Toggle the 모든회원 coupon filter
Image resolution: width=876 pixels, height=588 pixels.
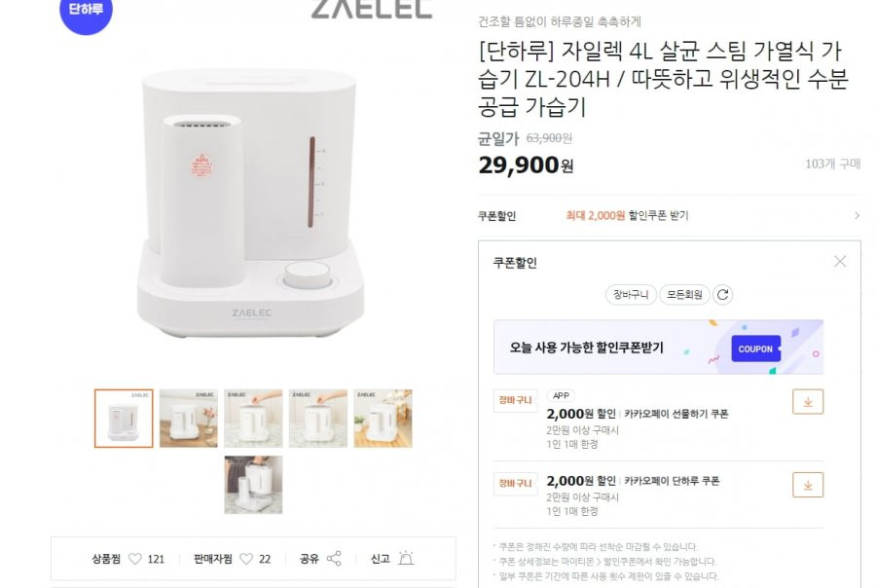[684, 295]
